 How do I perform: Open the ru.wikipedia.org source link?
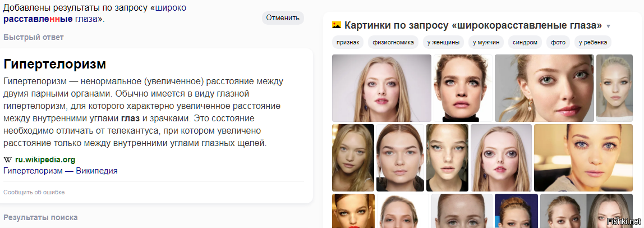tap(45, 160)
